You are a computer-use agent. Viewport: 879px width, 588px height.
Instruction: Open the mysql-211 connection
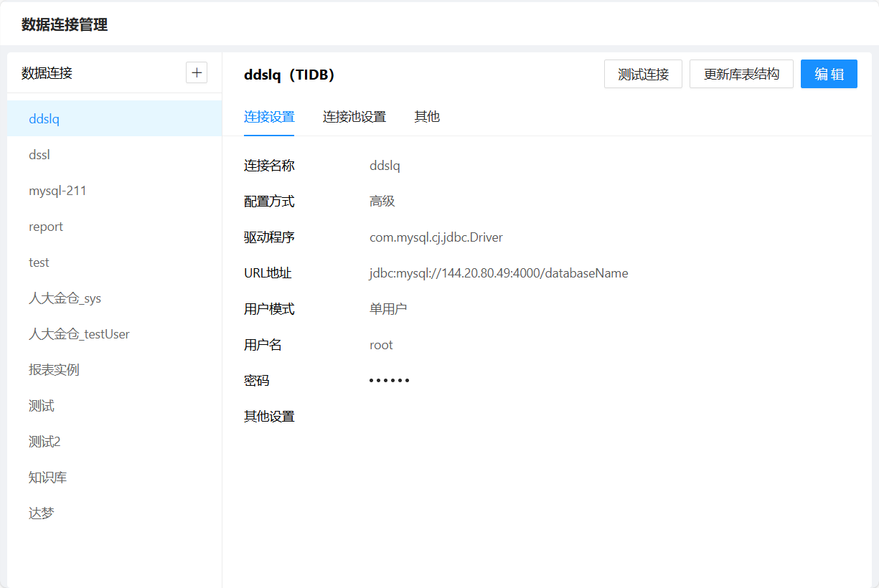tap(57, 191)
